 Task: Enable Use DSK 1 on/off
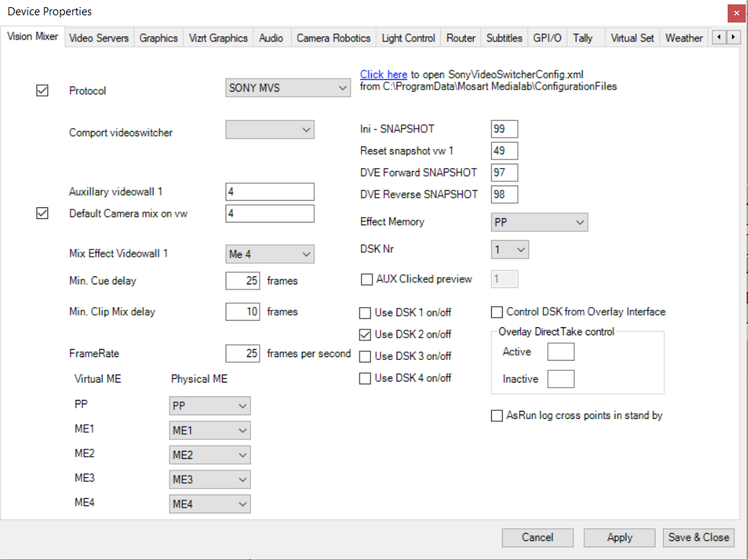coord(365,313)
